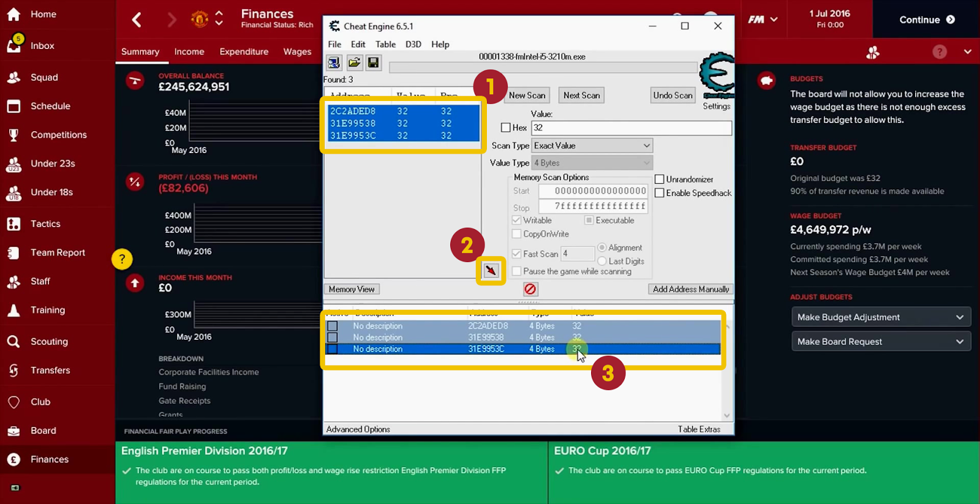
Task: Toggle the Hex checkbox
Action: pyautogui.click(x=505, y=127)
